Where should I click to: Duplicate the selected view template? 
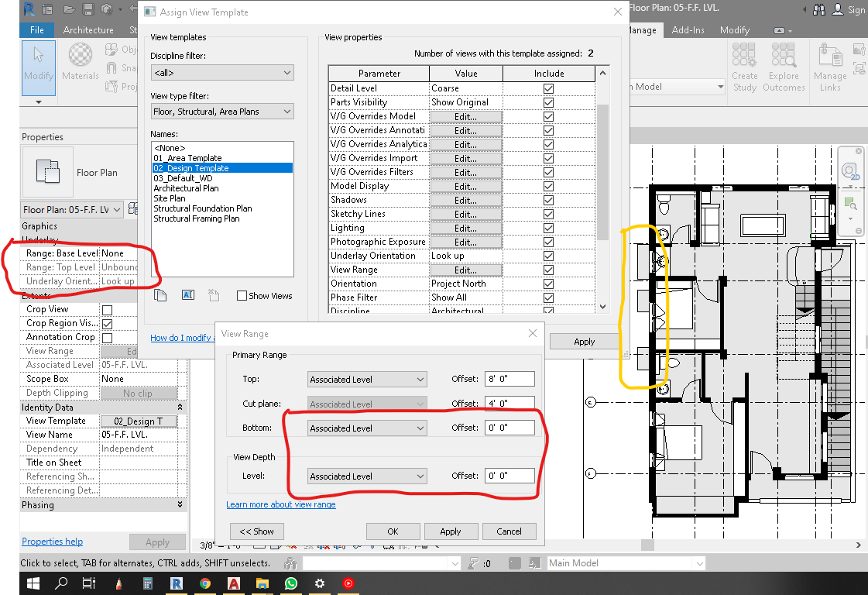(x=160, y=295)
